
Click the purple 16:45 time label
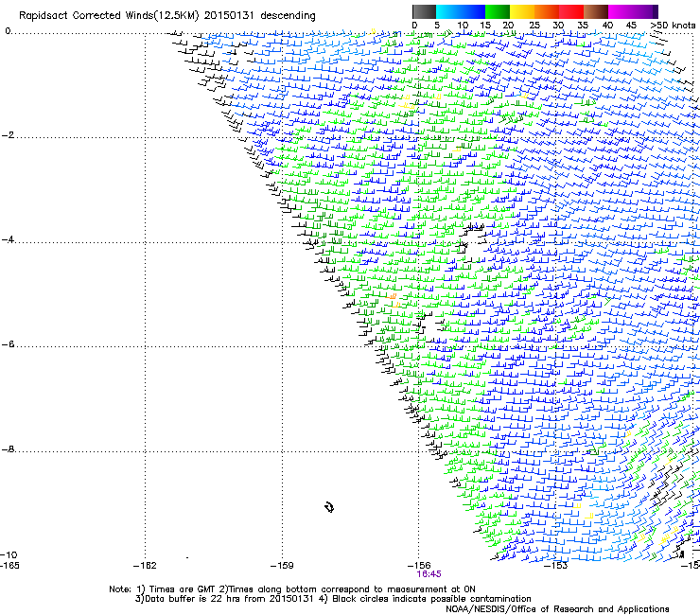click(429, 574)
